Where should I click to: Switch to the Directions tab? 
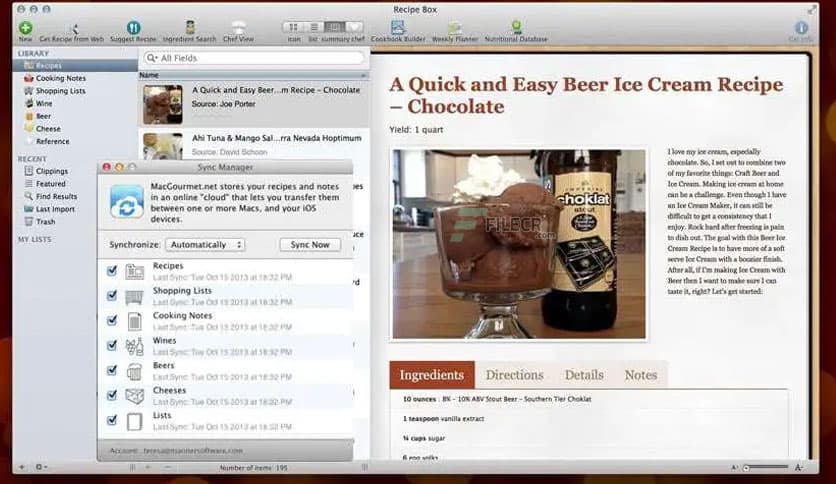tap(515, 375)
